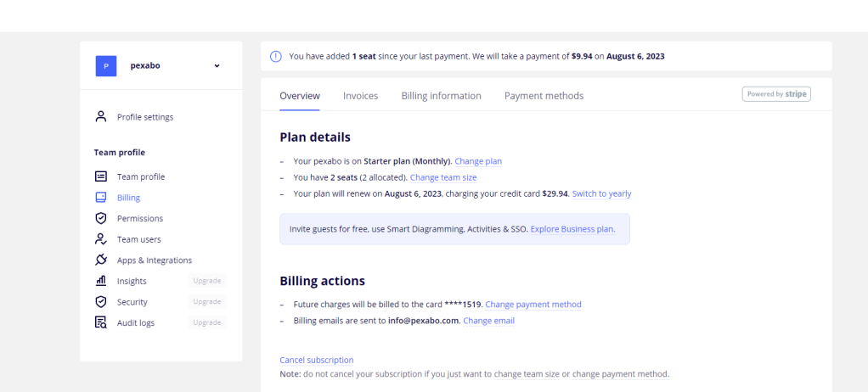Open the Team profile page
The width and height of the screenshot is (868, 392).
tap(141, 177)
